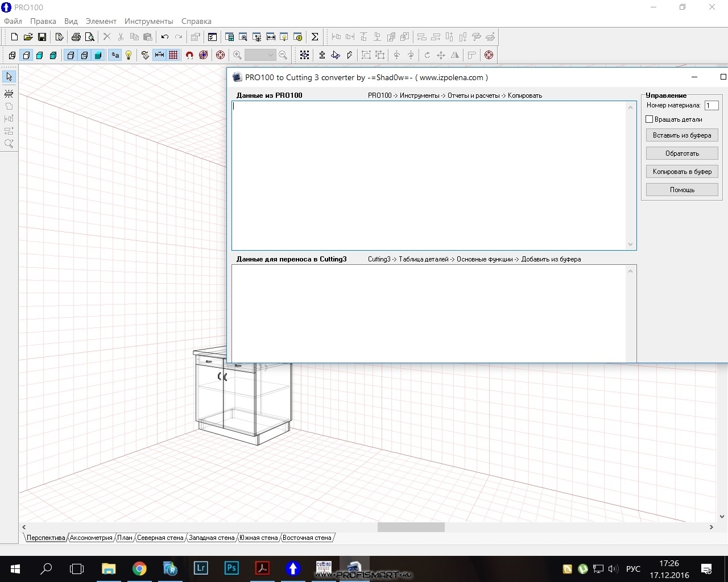Click the select-all dotted grid icon
This screenshot has width=728, height=582.
pos(305,55)
